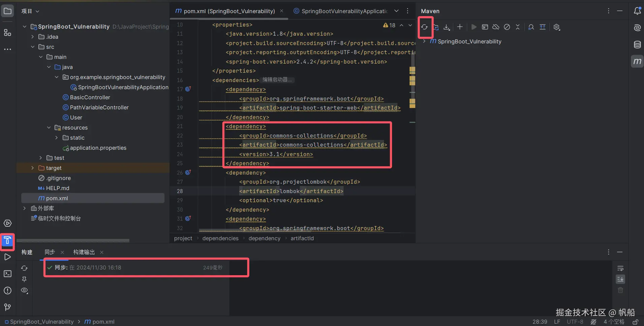The width and height of the screenshot is (644, 326).
Task: Open the UTF-8 encoding selector
Action: (x=575, y=322)
